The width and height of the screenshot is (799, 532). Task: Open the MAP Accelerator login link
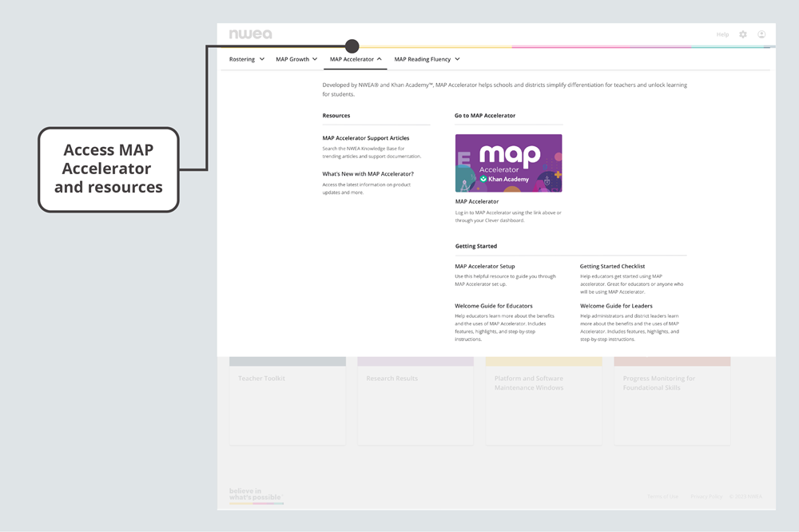tap(477, 201)
